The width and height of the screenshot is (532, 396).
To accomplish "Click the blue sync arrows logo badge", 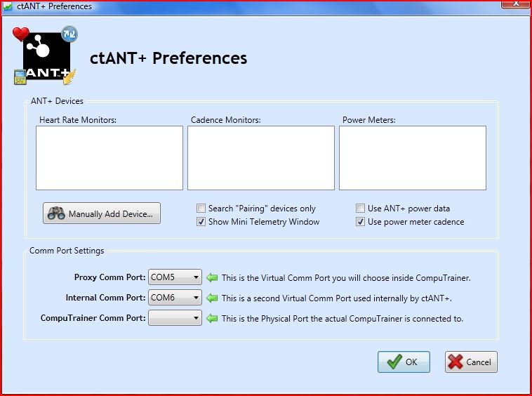I will (69, 34).
